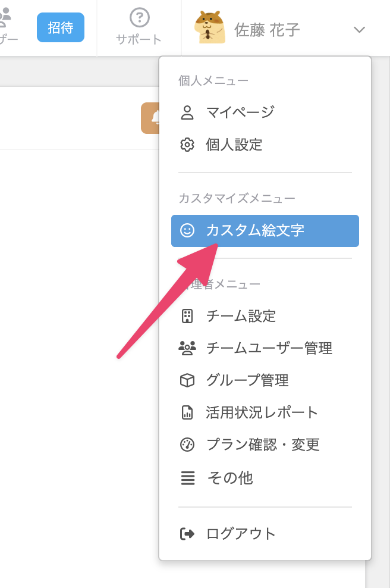Collapse the user menu with the chevron
The width and height of the screenshot is (390, 588).
click(x=359, y=30)
